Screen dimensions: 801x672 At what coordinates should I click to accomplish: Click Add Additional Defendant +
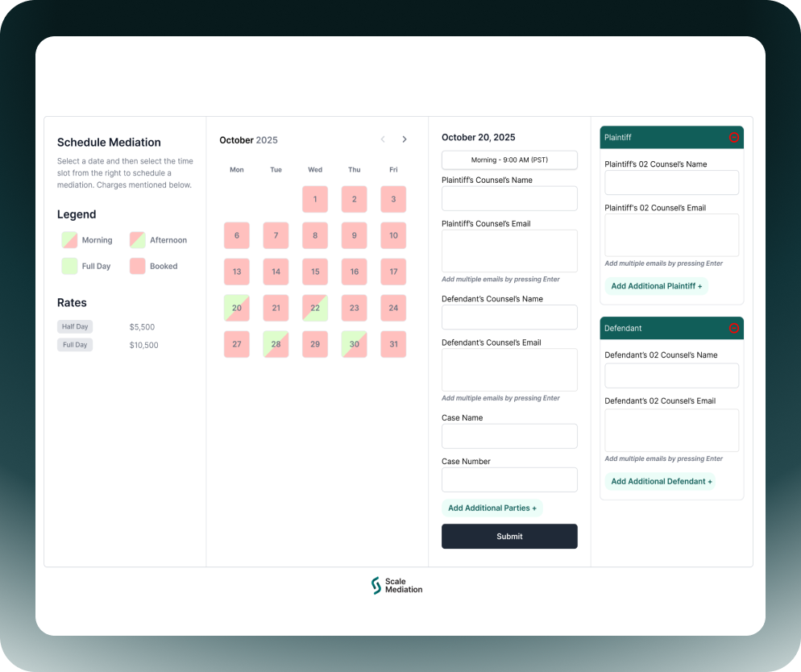(x=661, y=482)
